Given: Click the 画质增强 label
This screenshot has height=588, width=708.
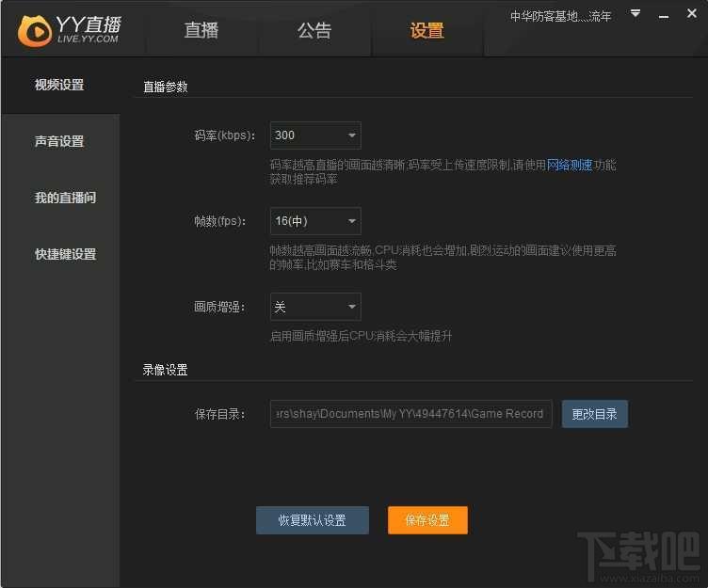Looking at the screenshot, I should (x=219, y=307).
